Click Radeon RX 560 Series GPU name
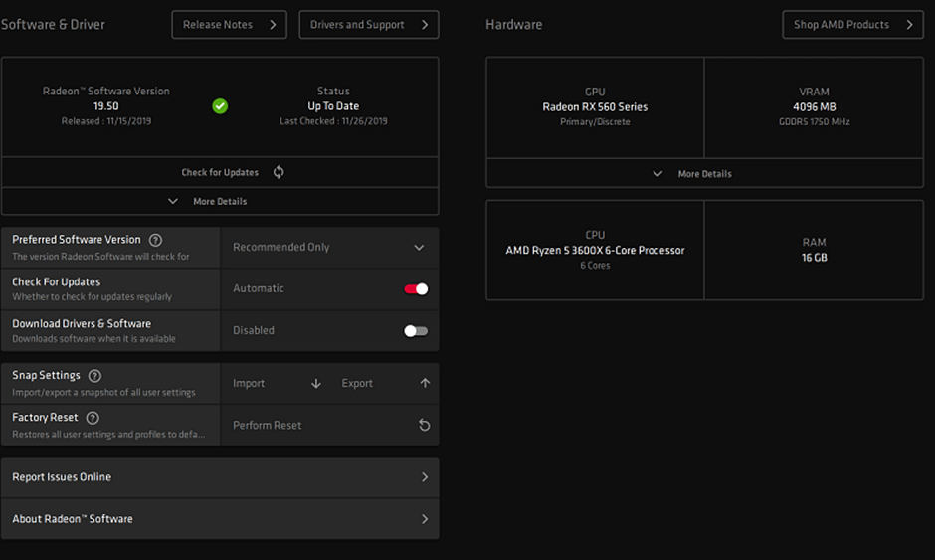 point(595,106)
